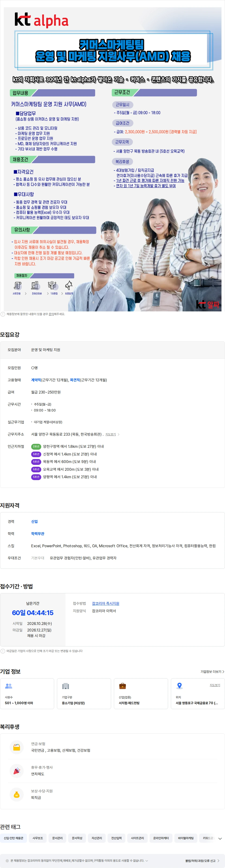Click the kt 알파 logo at poster bottom

tap(208, 304)
